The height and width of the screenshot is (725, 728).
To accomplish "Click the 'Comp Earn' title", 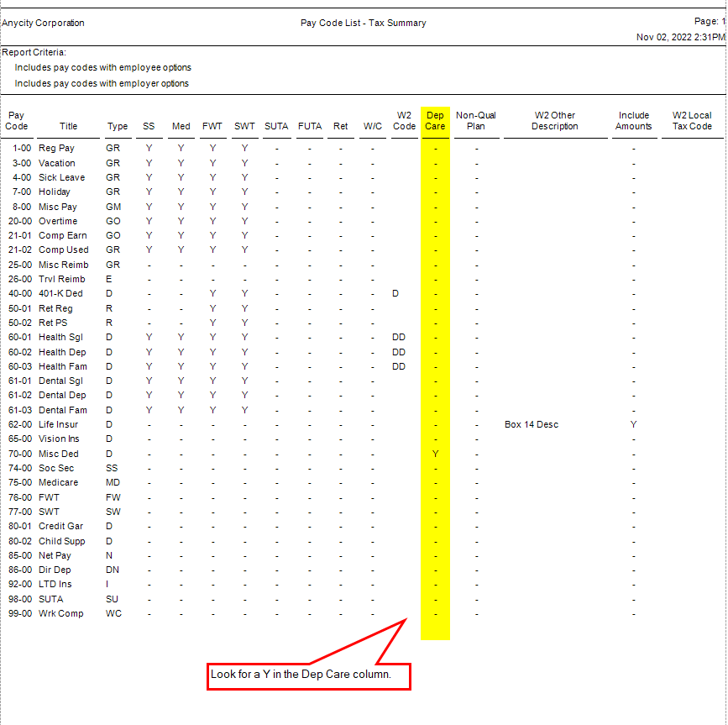I will (63, 235).
